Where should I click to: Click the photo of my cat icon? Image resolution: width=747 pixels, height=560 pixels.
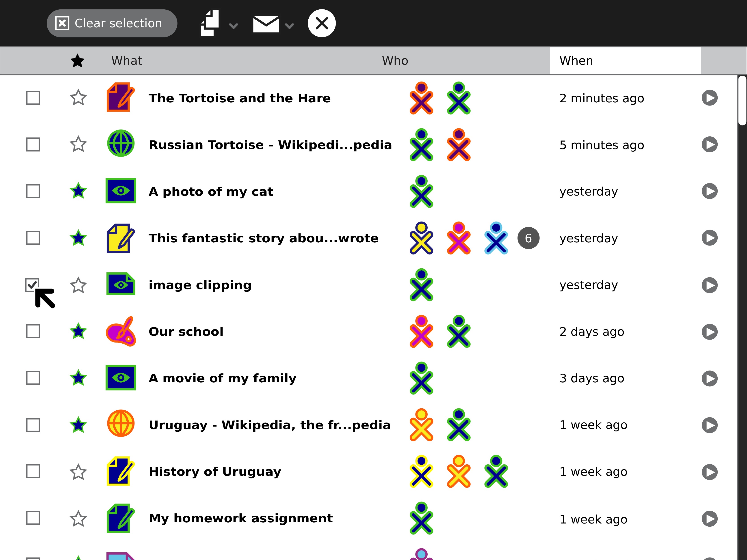coord(121,191)
